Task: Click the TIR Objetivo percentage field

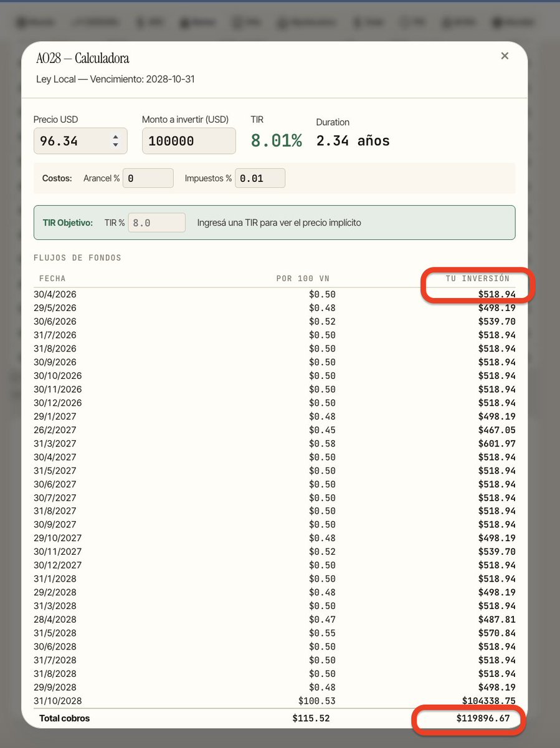Action: pos(156,223)
